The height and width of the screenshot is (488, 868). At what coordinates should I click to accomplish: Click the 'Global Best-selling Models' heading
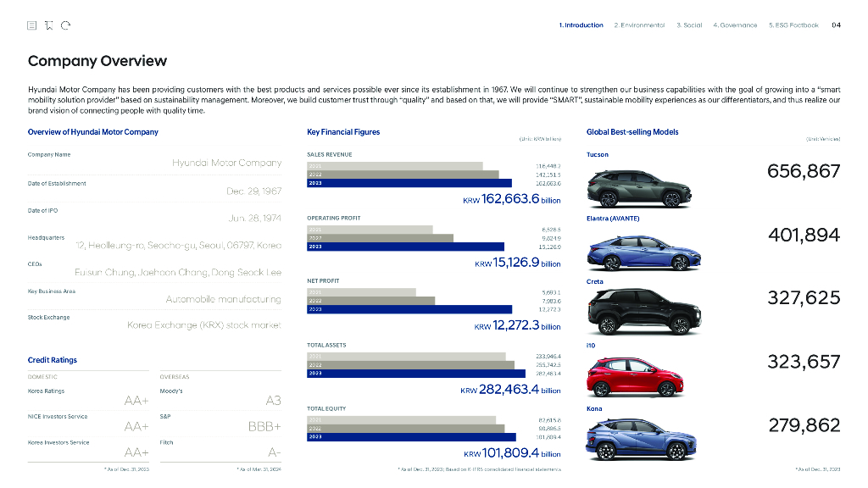click(x=632, y=132)
